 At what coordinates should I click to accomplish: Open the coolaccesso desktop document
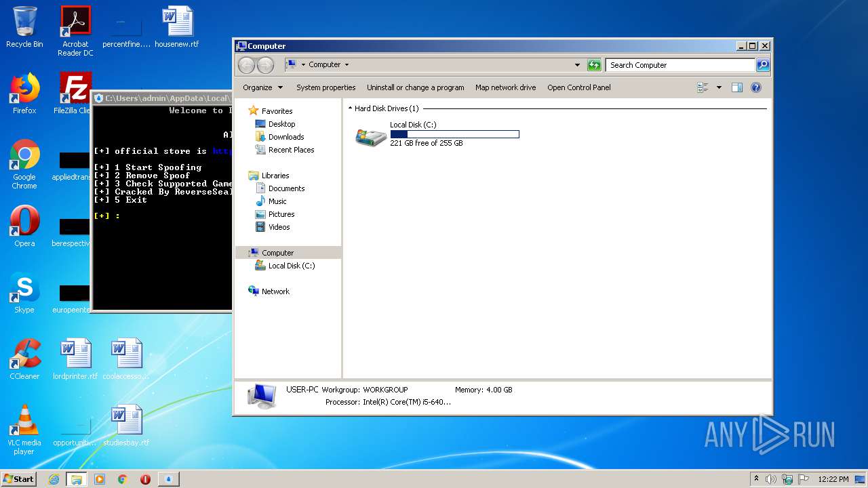click(x=126, y=359)
